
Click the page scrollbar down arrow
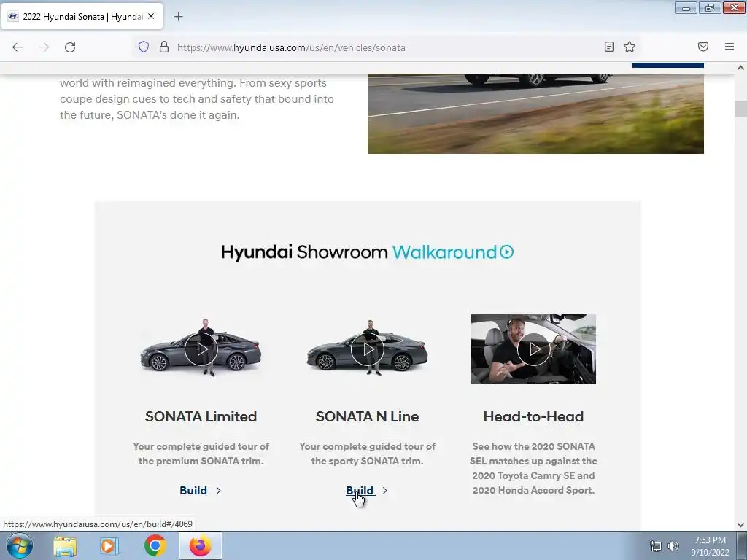740,525
